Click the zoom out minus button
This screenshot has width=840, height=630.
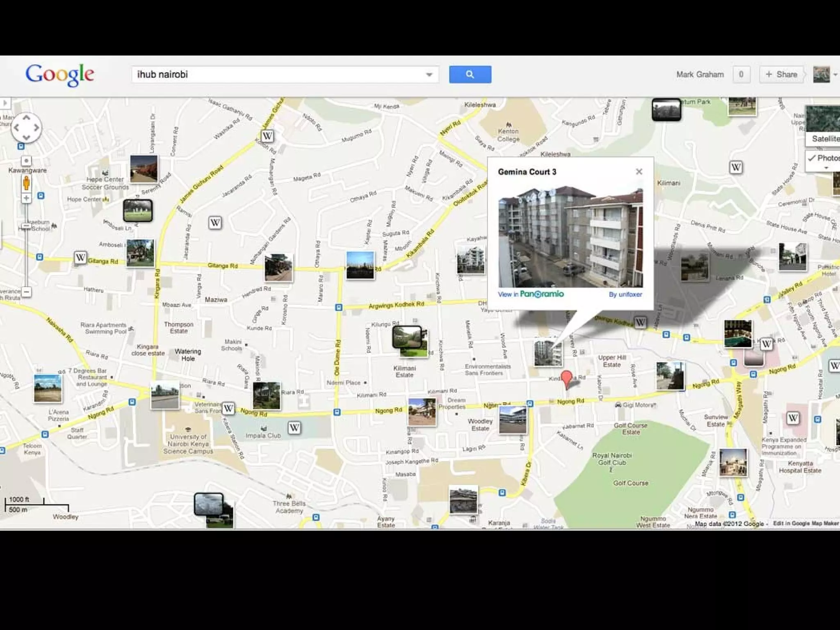[26, 292]
